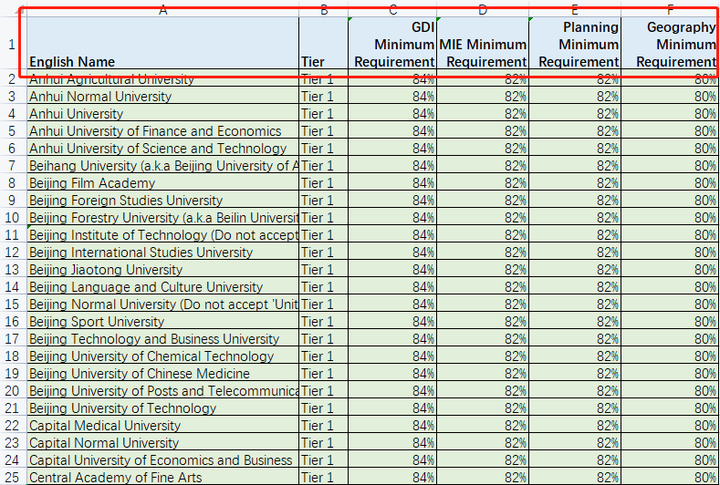720x485 pixels.
Task: Select row 12 header
Action: tap(12, 252)
